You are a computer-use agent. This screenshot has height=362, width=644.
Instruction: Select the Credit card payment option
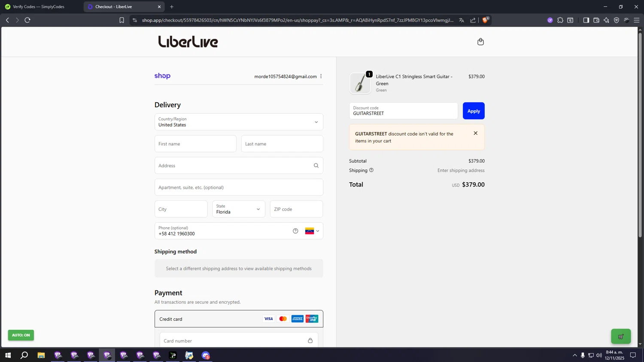click(239, 319)
